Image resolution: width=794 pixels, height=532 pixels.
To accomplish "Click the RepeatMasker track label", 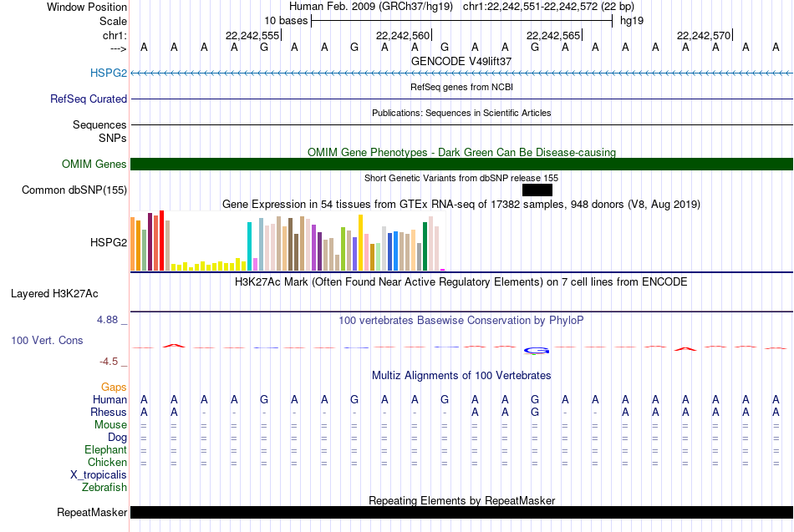I will pos(92,512).
